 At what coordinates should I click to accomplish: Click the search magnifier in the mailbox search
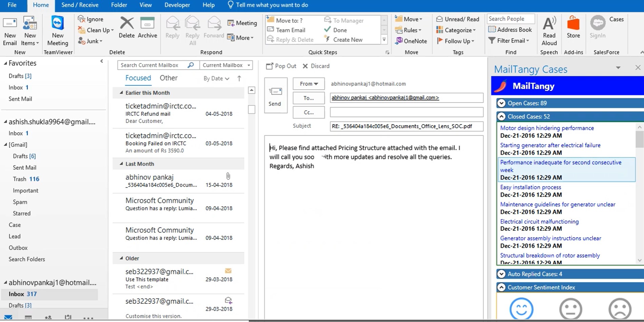tap(191, 65)
